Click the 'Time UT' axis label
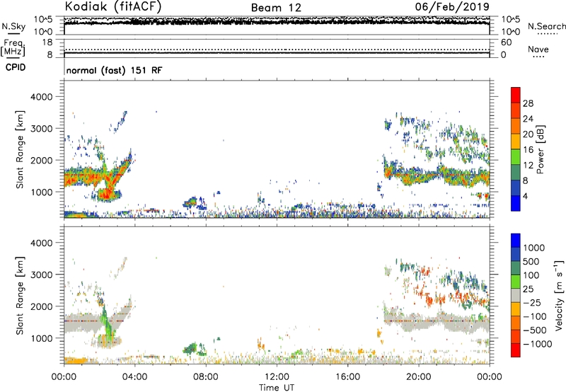The width and height of the screenshot is (566, 392). [277, 388]
